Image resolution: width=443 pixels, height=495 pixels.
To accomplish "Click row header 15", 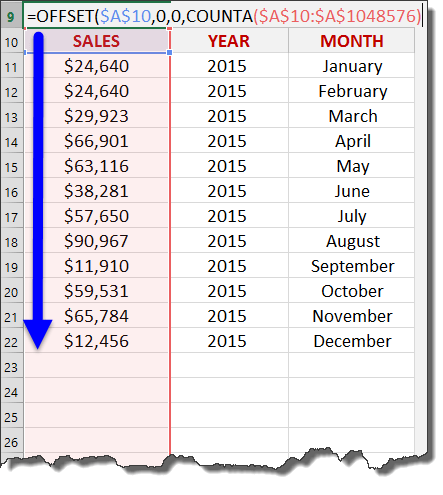I will point(11,167).
